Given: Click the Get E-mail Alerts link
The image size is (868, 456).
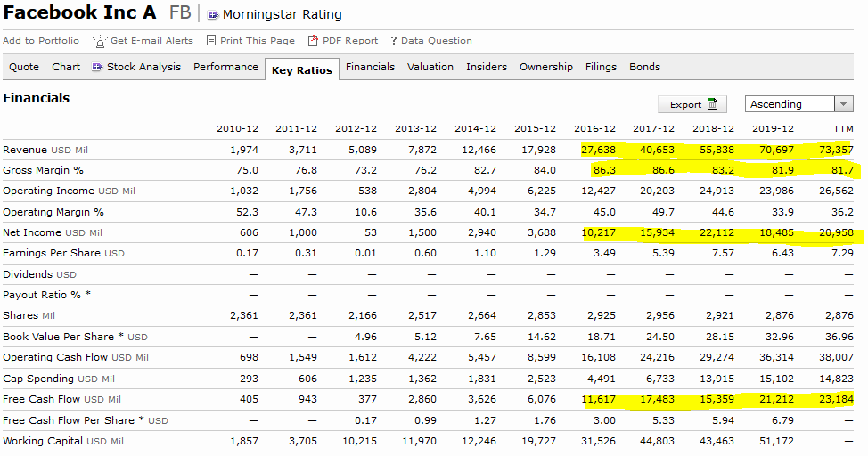Looking at the screenshot, I should tap(151, 40).
